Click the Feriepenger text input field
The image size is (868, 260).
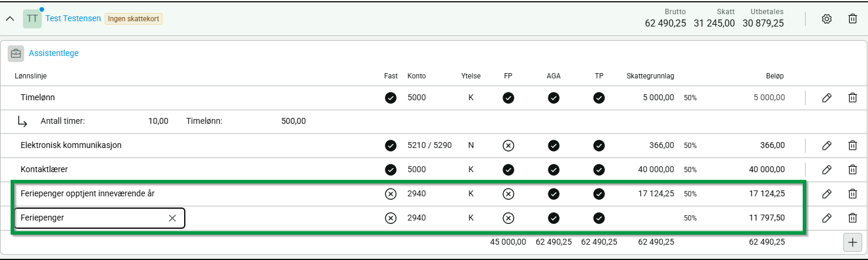[99, 218]
